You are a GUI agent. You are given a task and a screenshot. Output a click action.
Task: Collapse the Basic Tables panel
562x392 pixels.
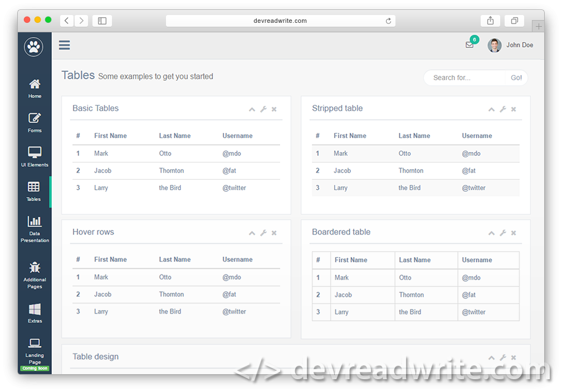pyautogui.click(x=252, y=109)
